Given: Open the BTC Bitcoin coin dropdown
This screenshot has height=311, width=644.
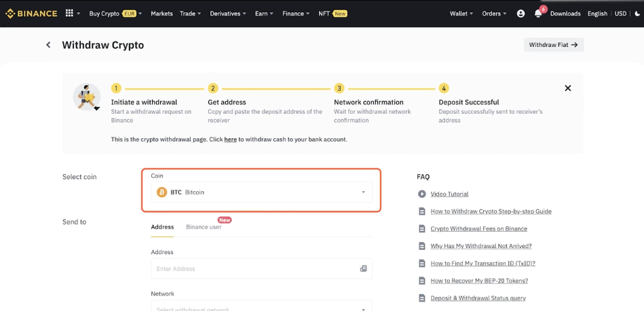Looking at the screenshot, I should click(x=261, y=192).
